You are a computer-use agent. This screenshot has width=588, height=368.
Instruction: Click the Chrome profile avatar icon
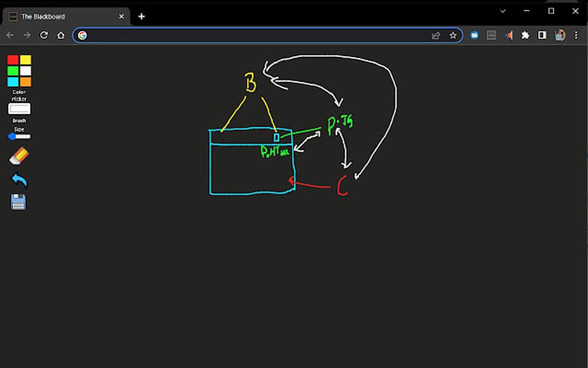560,35
